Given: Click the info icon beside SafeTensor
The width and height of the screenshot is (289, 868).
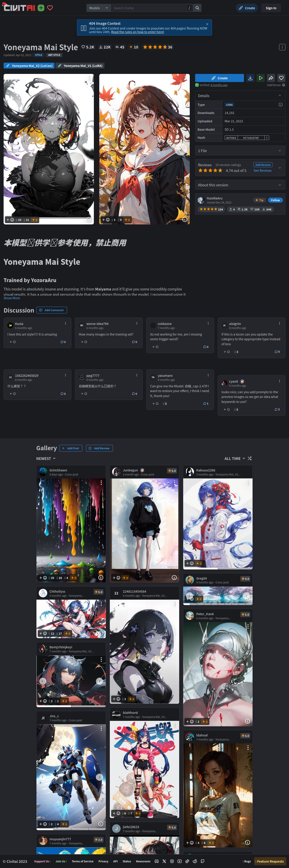Looking at the screenshot, I should 284,85.
